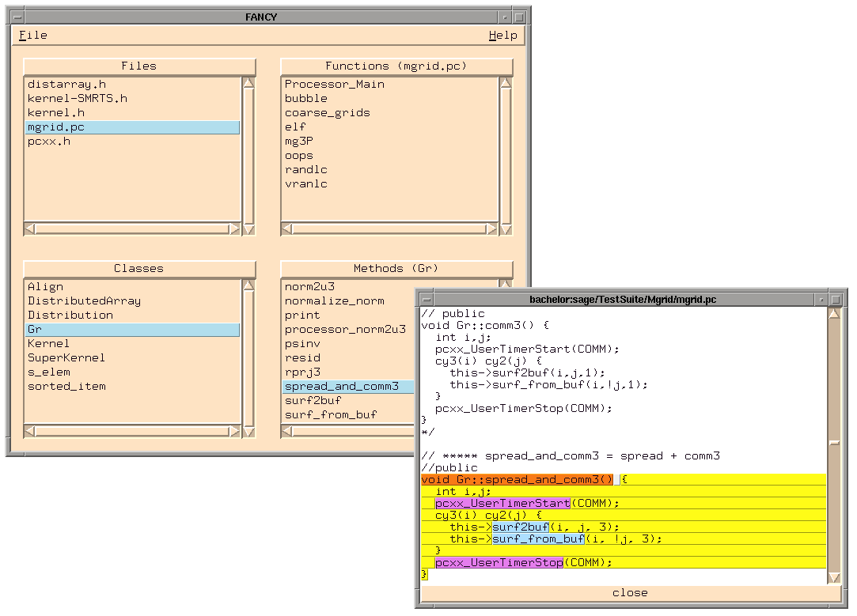Click highlighted pcxx_UserTimerStop call in code
The height and width of the screenshot is (616, 857).
coord(499,562)
